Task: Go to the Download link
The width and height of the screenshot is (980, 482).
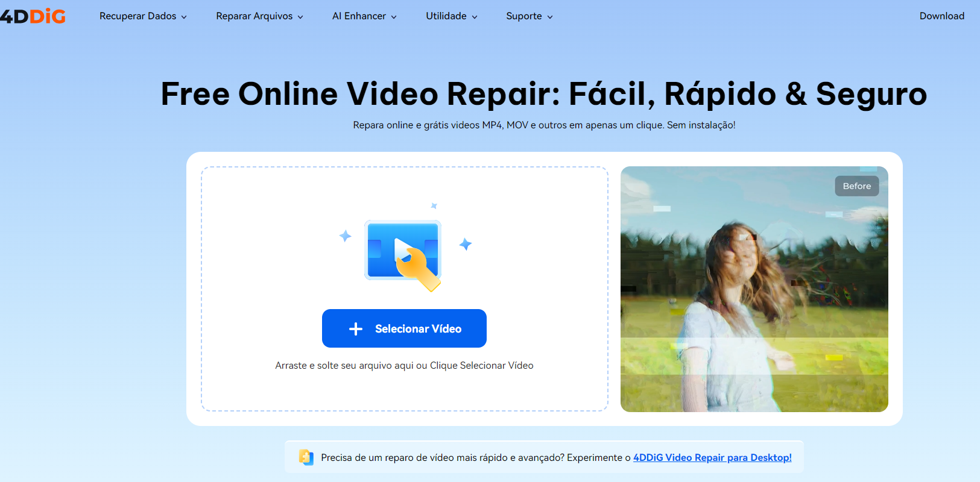Action: (x=941, y=16)
